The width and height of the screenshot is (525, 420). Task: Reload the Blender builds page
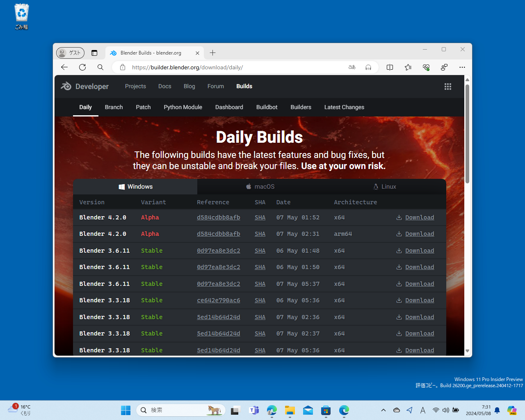(x=82, y=67)
